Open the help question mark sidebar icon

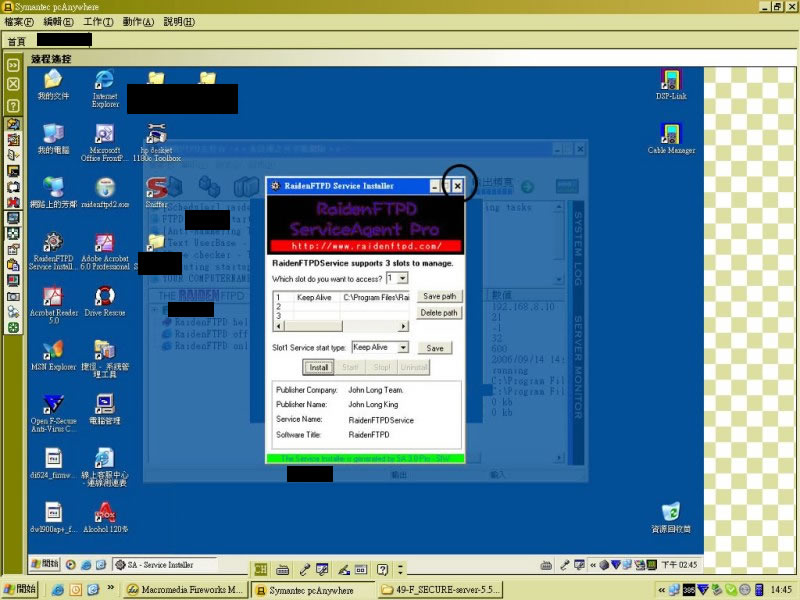pyautogui.click(x=13, y=106)
